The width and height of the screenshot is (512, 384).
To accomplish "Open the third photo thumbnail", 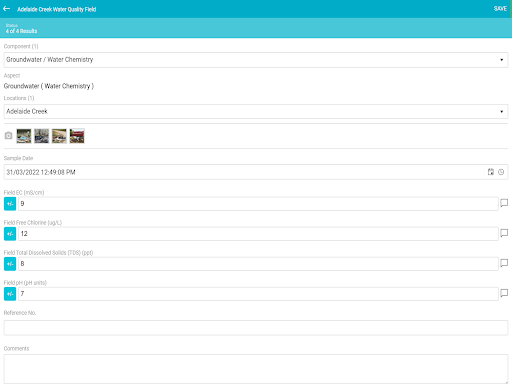I will pos(59,136).
